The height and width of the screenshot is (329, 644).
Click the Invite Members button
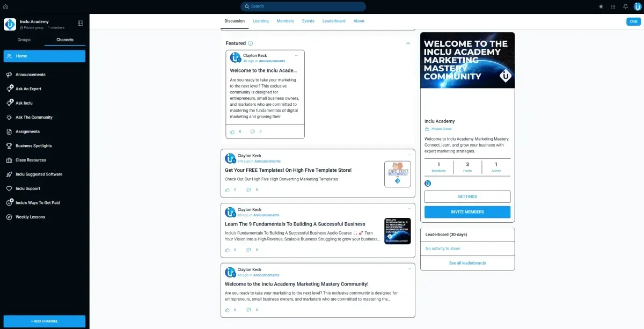[467, 212]
